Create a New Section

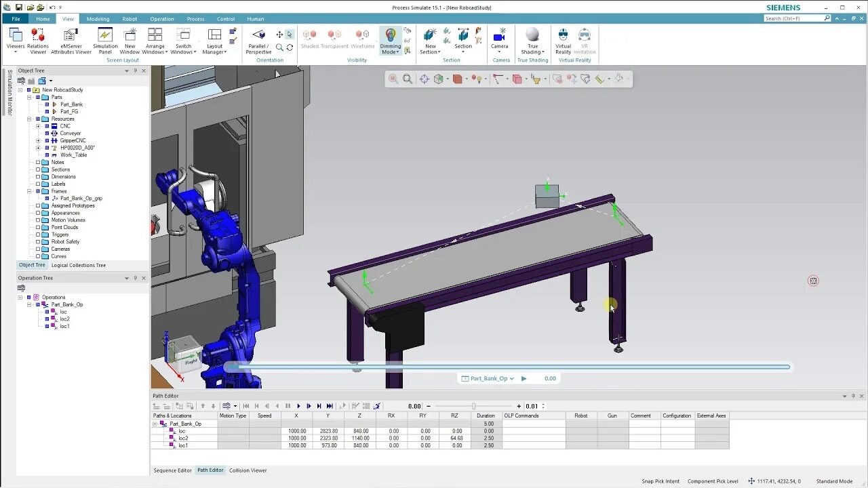click(430, 40)
